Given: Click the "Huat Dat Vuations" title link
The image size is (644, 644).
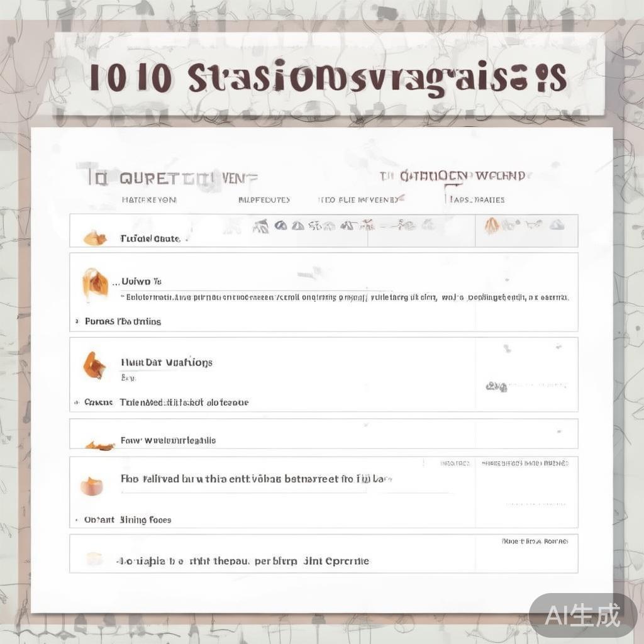Looking at the screenshot, I should (x=166, y=362).
